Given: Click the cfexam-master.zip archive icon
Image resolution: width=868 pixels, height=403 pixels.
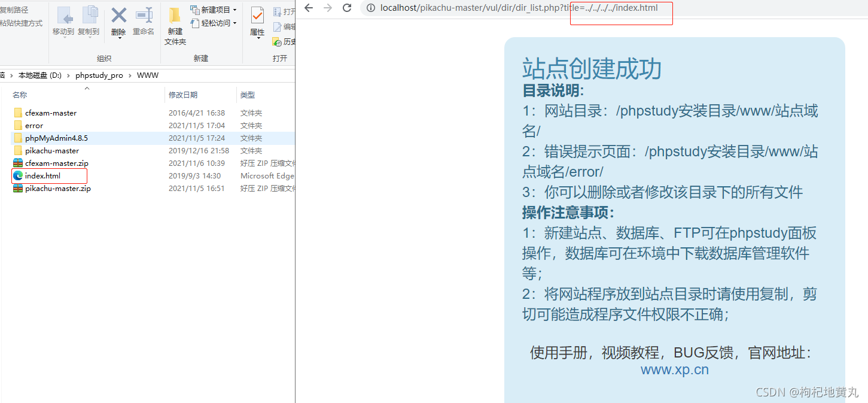Looking at the screenshot, I should click(x=18, y=163).
